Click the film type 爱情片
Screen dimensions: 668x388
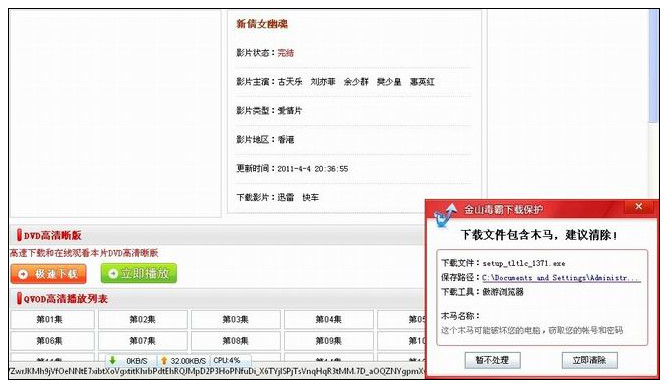(x=290, y=110)
